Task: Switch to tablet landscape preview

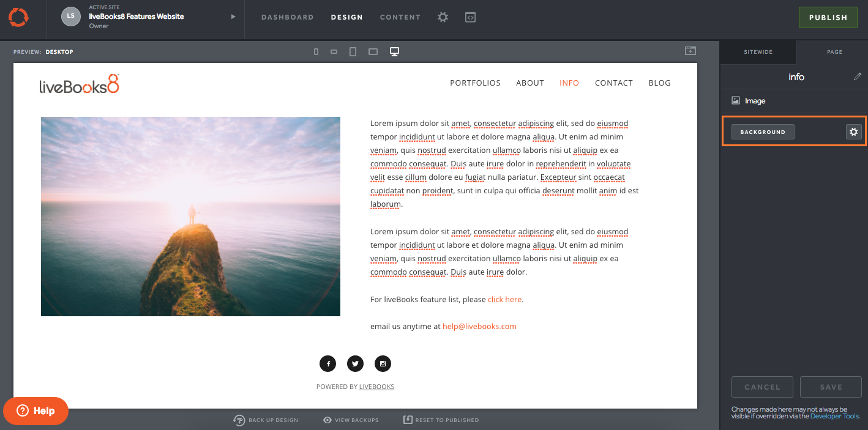Action: click(x=373, y=52)
